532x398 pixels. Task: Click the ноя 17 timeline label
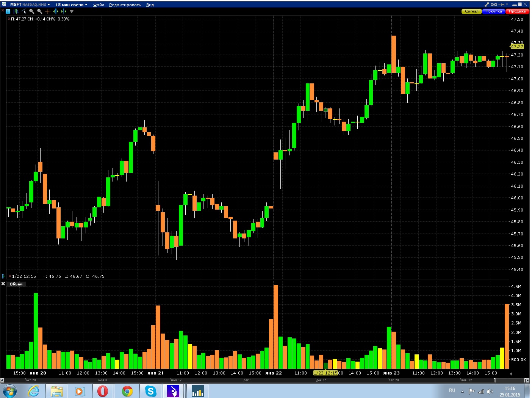176,380
